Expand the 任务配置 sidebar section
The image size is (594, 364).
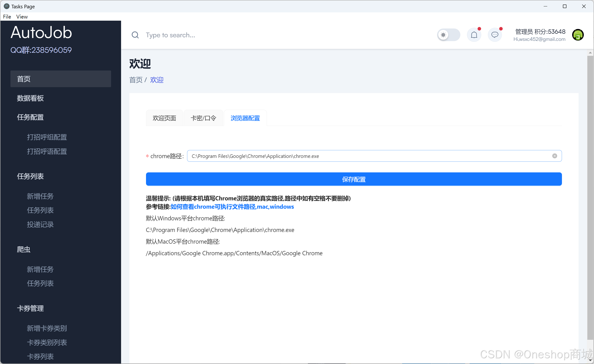click(x=30, y=117)
